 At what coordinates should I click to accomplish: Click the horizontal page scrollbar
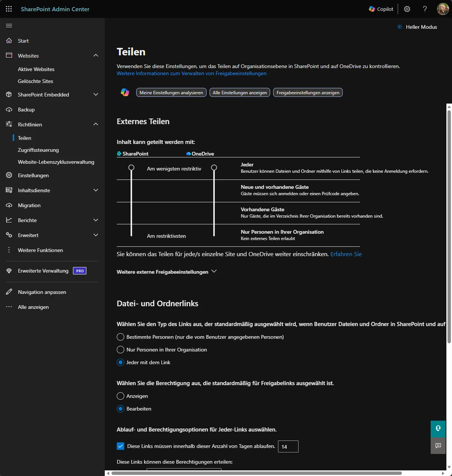(x=257, y=473)
